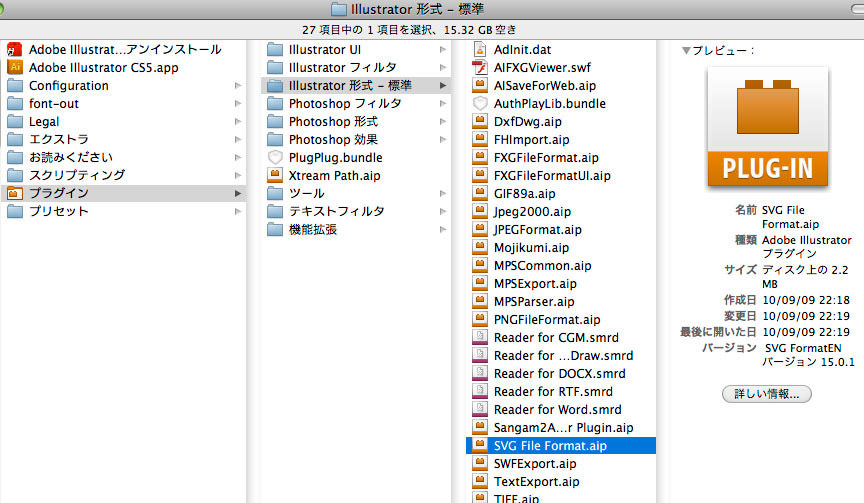Screen dimensions: 864x503
Task: Click the Xtream Path.aip plug-in icon
Action: [x=274, y=175]
